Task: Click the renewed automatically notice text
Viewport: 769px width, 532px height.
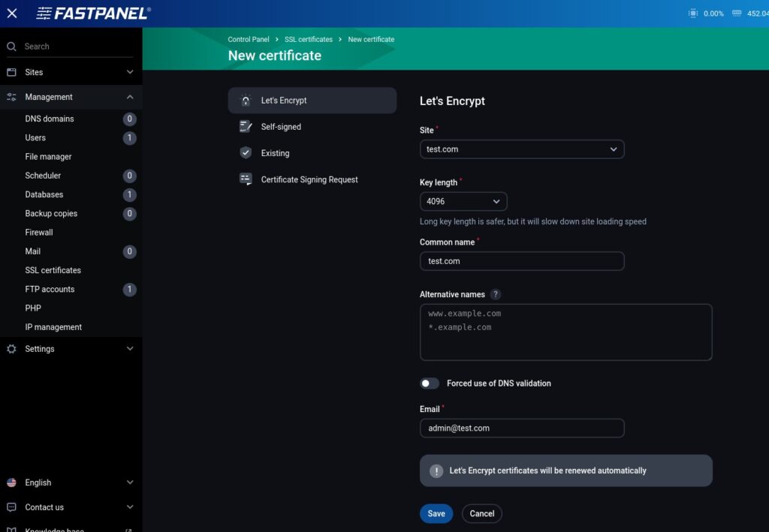Action: tap(547, 470)
